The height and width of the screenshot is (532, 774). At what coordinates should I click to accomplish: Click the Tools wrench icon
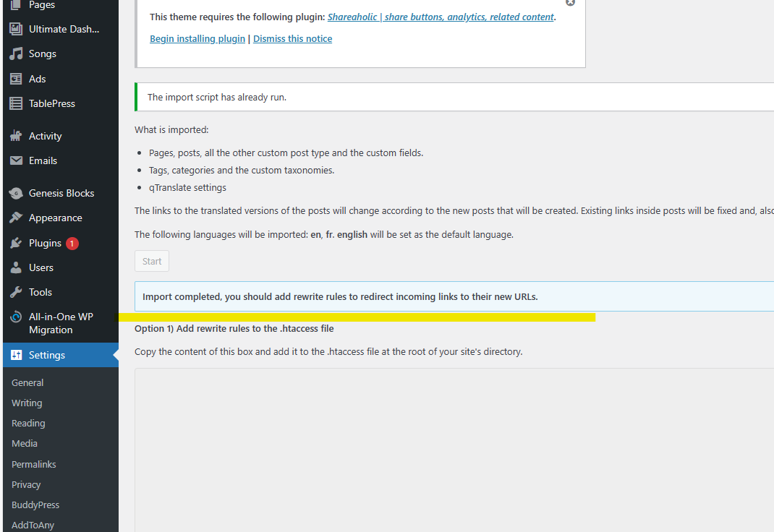click(16, 292)
